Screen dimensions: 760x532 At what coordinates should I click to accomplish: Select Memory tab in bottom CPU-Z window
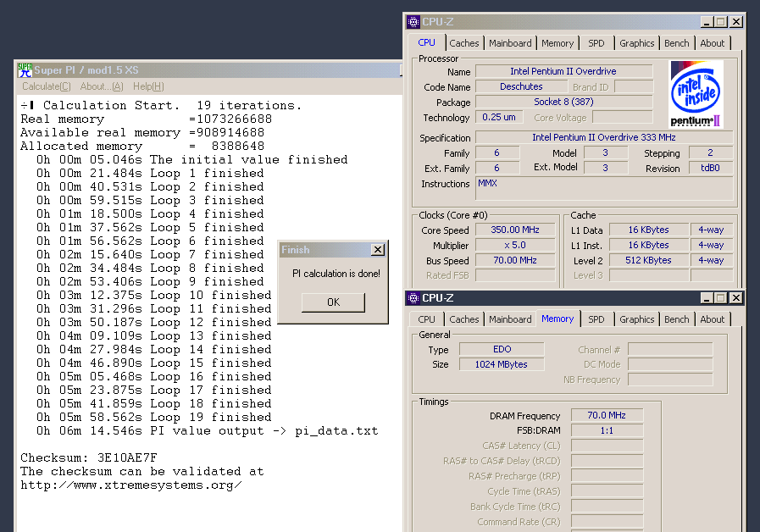click(558, 319)
